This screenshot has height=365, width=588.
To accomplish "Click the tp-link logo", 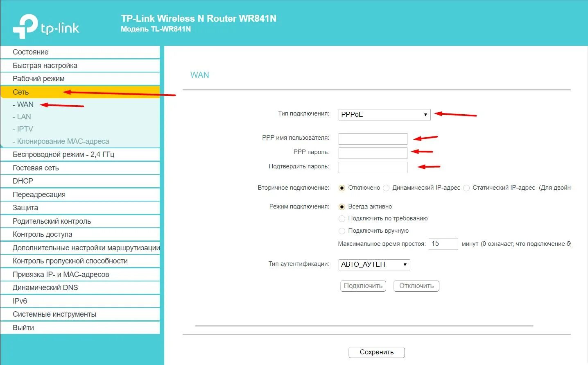I will click(46, 27).
